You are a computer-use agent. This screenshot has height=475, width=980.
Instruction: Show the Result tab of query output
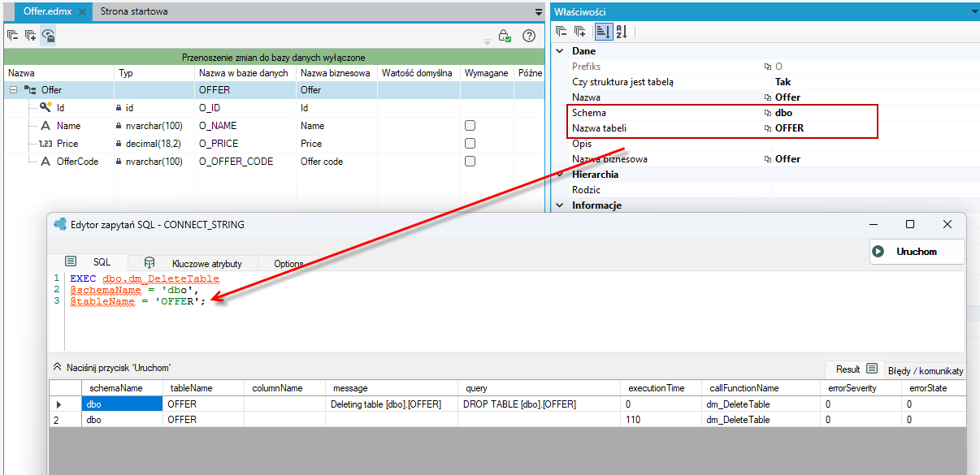pos(853,369)
